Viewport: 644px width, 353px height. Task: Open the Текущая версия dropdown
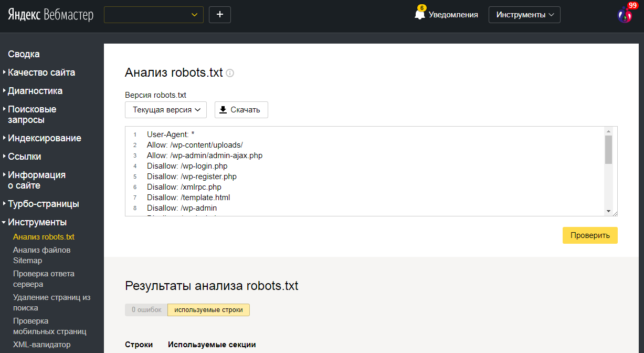pos(166,110)
